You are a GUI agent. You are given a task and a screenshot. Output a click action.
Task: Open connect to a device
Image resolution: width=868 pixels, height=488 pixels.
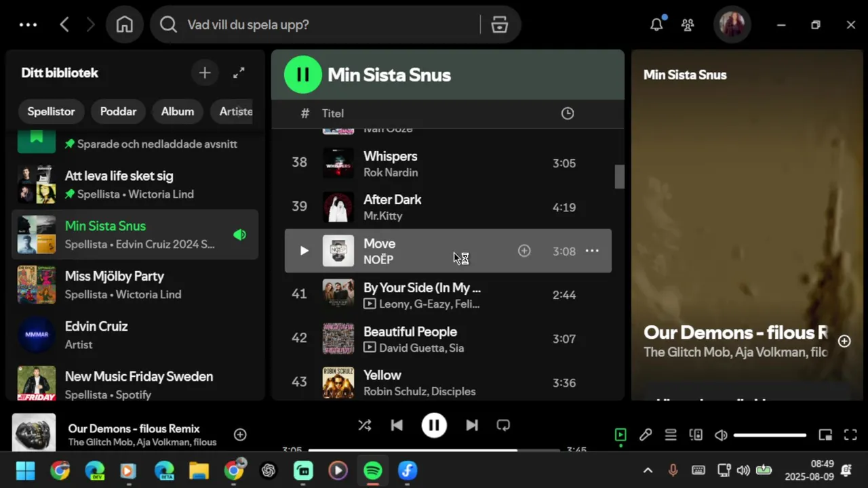point(696,435)
